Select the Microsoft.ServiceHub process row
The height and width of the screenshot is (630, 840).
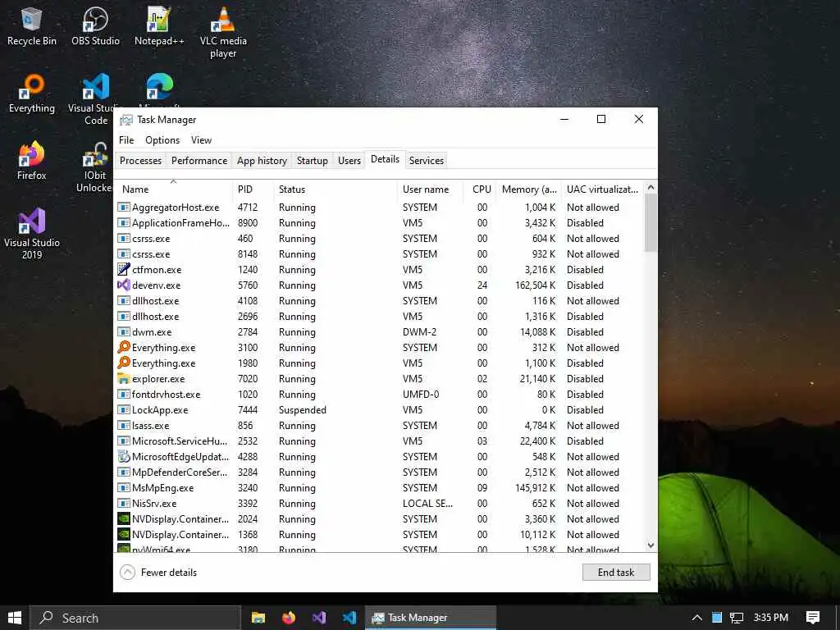[x=379, y=441]
